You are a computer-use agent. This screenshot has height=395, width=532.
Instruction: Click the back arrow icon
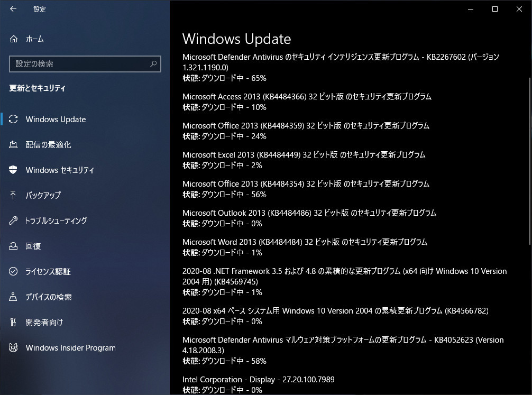(13, 9)
